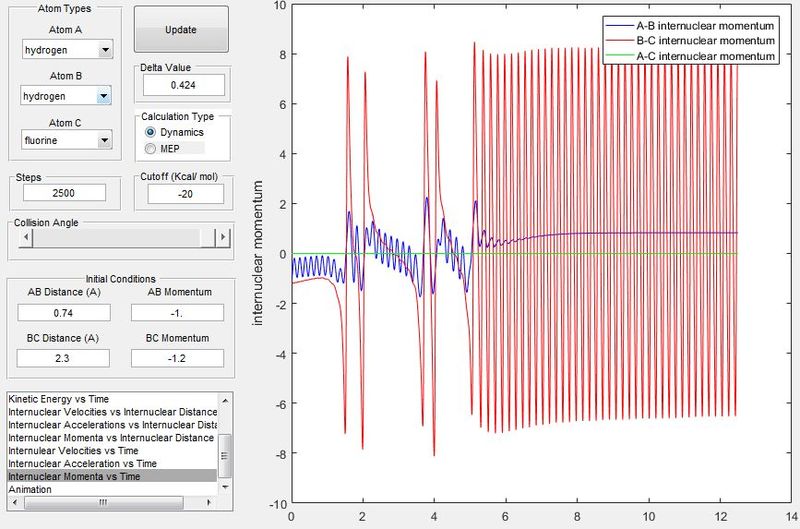The height and width of the screenshot is (529, 800).
Task: Click the Cutoff field showing -20
Action: [x=186, y=194]
